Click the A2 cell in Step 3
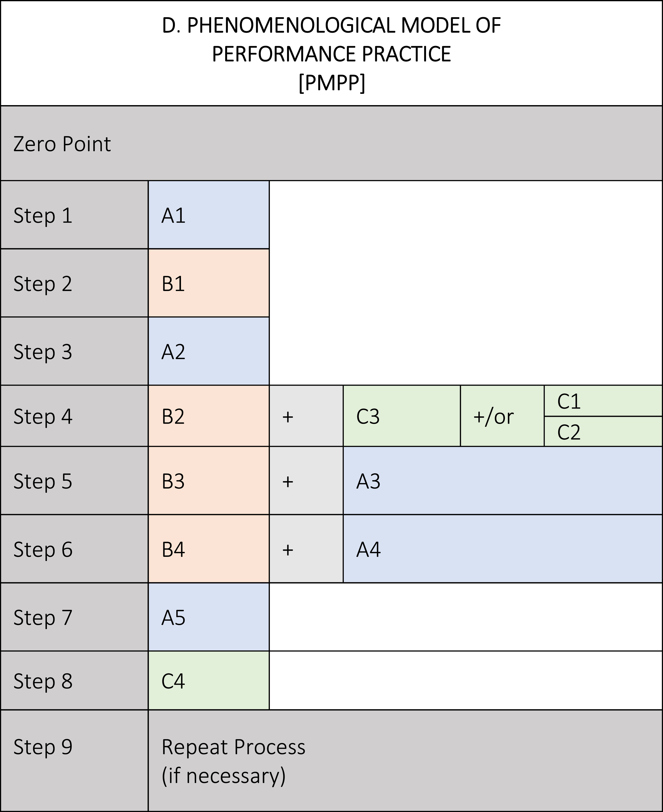This screenshot has height=812, width=663. pyautogui.click(x=209, y=351)
